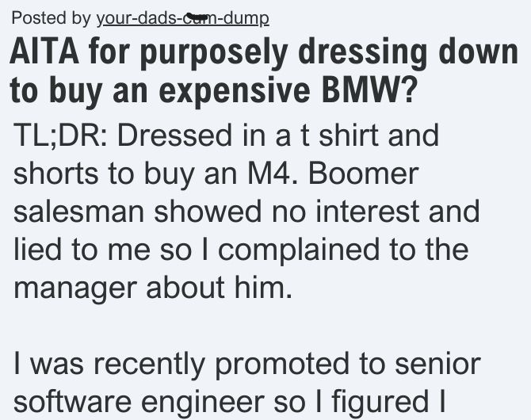Click the word 'BMW?' in the title

pos(368,90)
